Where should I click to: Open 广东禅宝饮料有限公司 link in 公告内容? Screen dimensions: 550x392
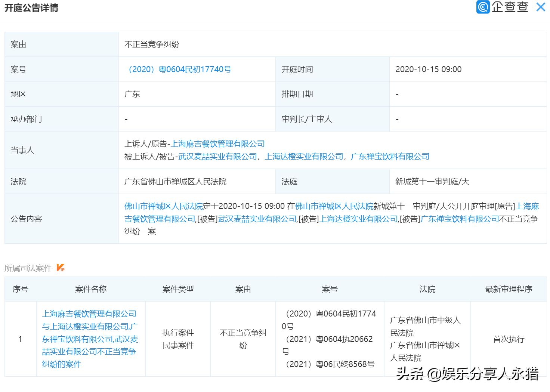tap(460, 219)
